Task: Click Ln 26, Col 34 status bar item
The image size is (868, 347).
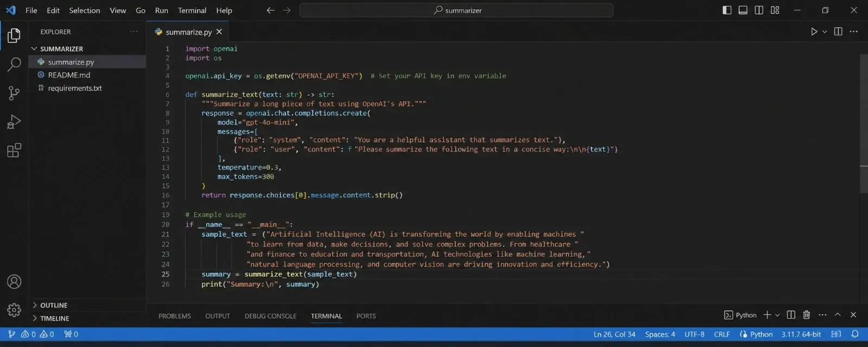Action: pyautogui.click(x=614, y=334)
